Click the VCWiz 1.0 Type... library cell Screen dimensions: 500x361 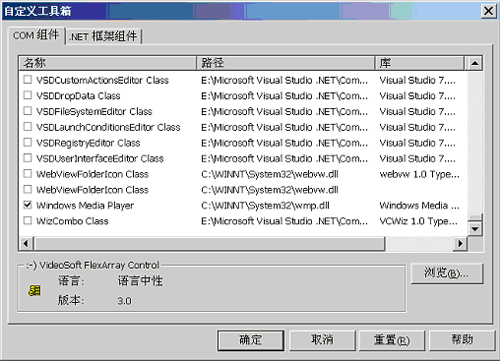click(418, 221)
